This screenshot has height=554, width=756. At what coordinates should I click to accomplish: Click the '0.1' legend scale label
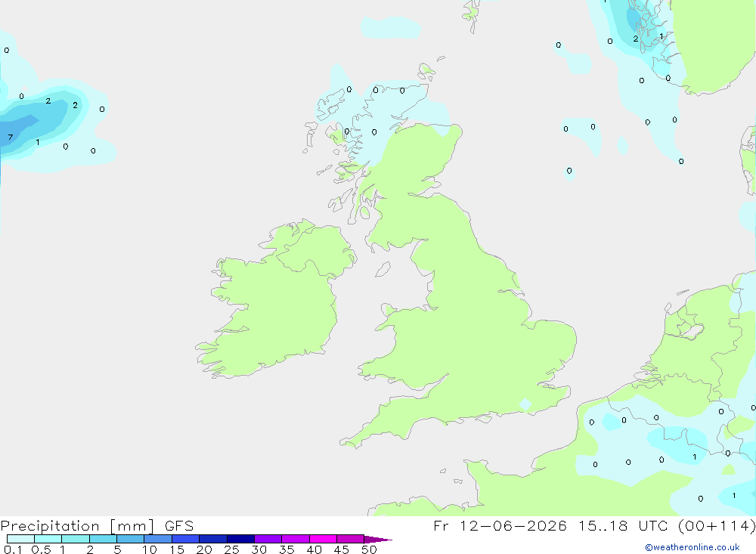point(13,549)
